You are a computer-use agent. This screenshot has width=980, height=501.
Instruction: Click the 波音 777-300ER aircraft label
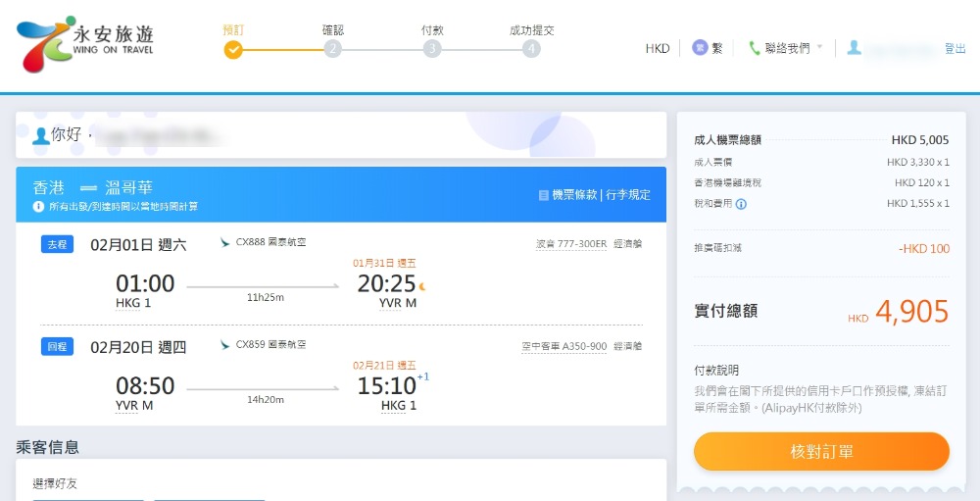pyautogui.click(x=570, y=244)
